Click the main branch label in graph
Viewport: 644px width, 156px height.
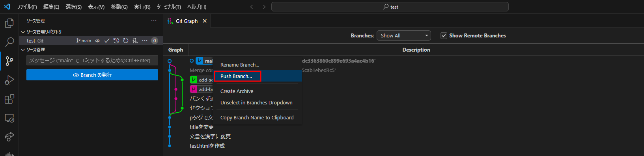pos(205,61)
